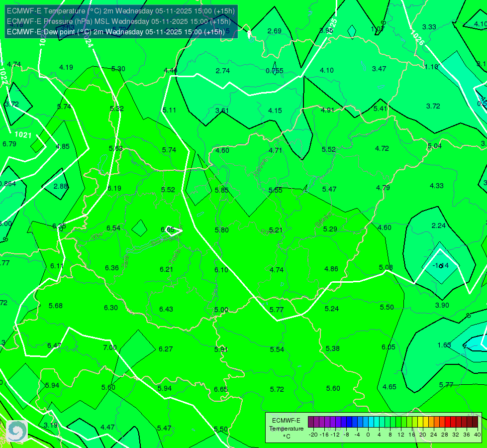Click the 6.47 temperature value
This screenshot has height=448, width=487.
pos(54,345)
